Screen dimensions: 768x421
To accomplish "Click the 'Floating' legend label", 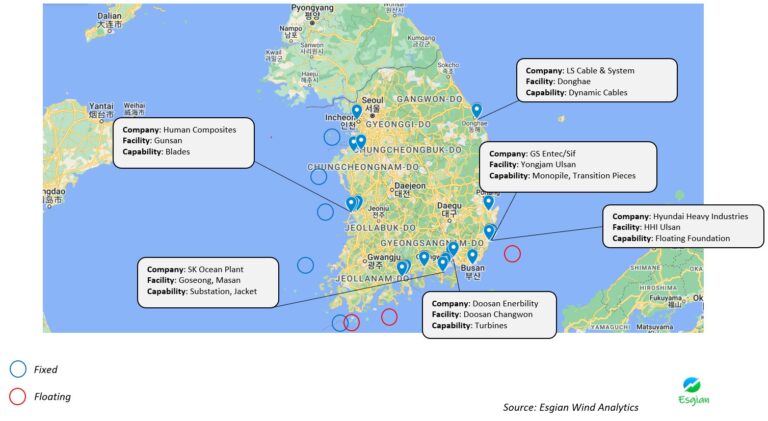I will tap(52, 397).
